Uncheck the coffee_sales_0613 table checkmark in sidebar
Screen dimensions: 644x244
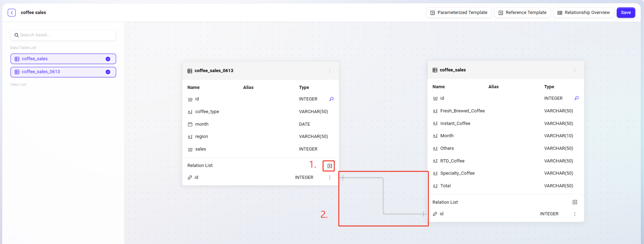tap(108, 72)
